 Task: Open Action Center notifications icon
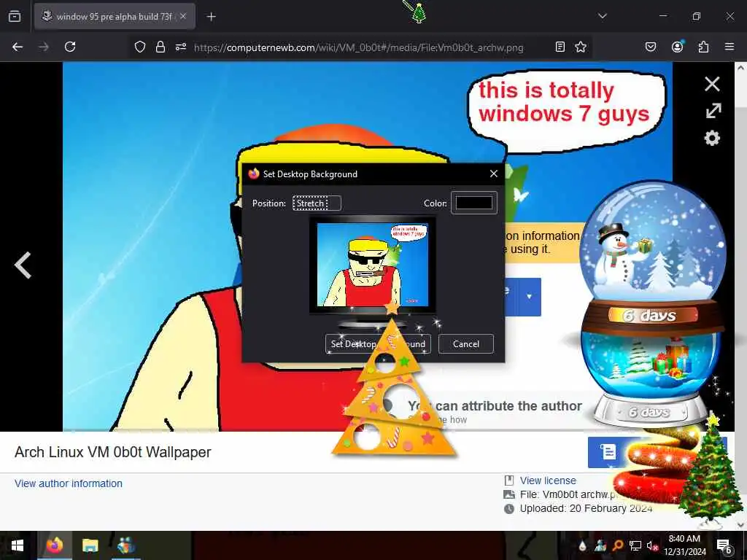[724, 545]
